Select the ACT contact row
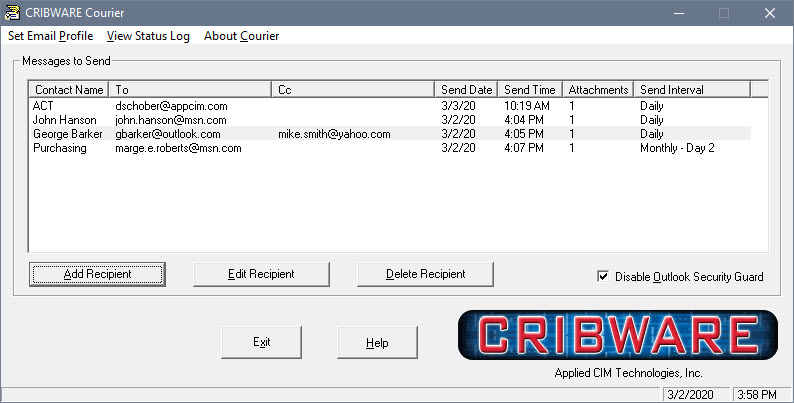This screenshot has height=403, width=794. point(390,106)
